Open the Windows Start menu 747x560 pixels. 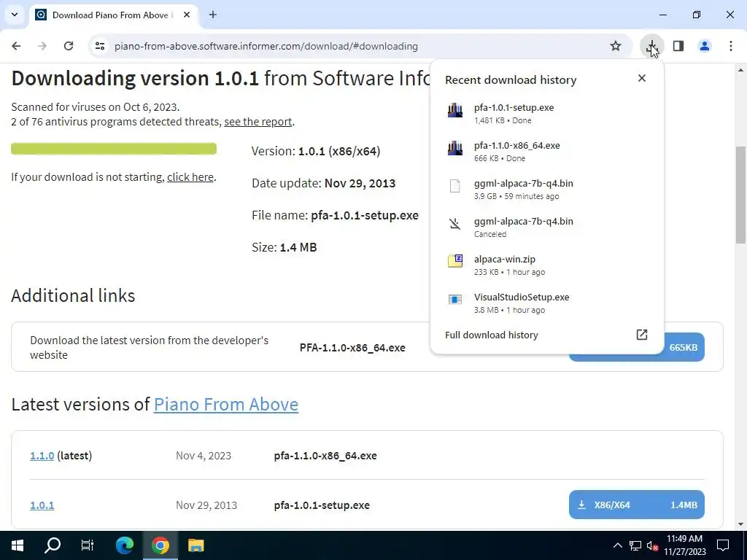18,545
